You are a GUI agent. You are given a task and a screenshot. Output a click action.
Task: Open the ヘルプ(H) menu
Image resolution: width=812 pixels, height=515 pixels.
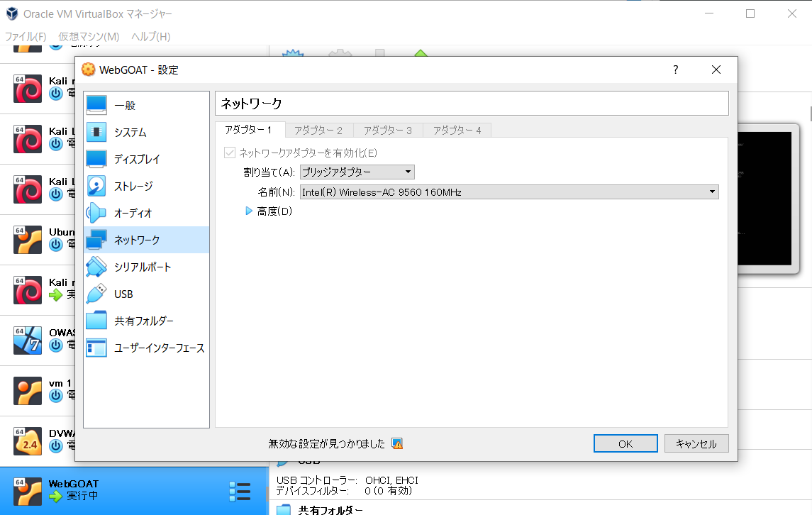pos(150,36)
